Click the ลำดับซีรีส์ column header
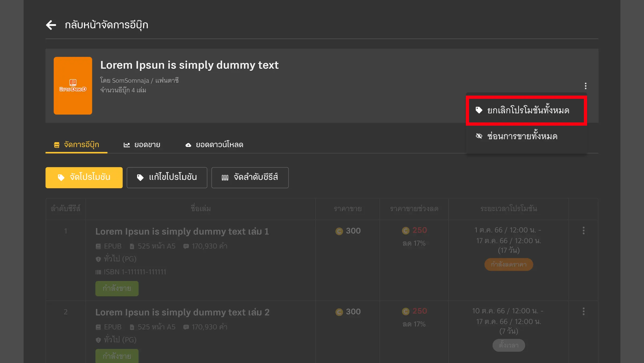 [65, 209]
